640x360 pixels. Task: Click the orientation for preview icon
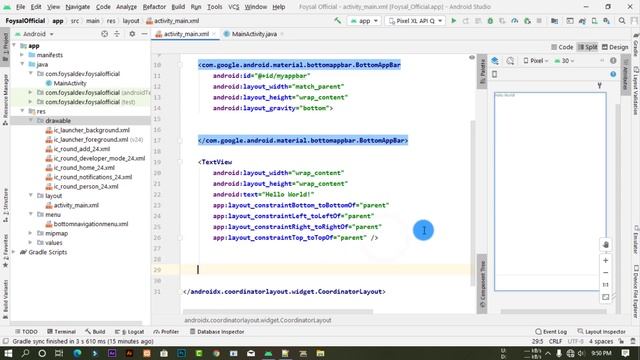[x=510, y=61]
